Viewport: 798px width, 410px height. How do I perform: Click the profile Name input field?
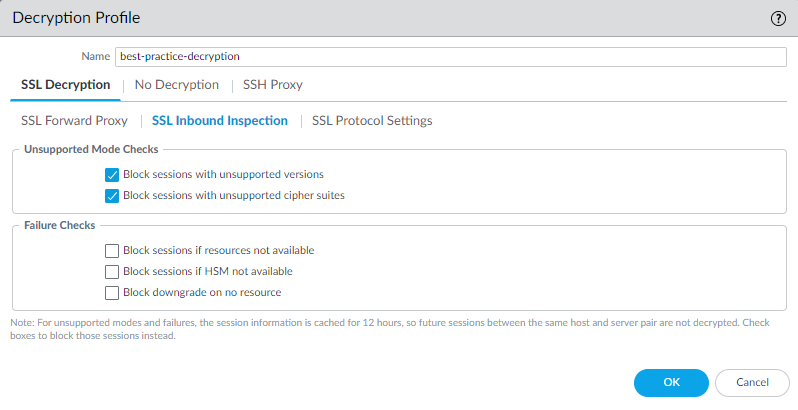pyautogui.click(x=450, y=57)
